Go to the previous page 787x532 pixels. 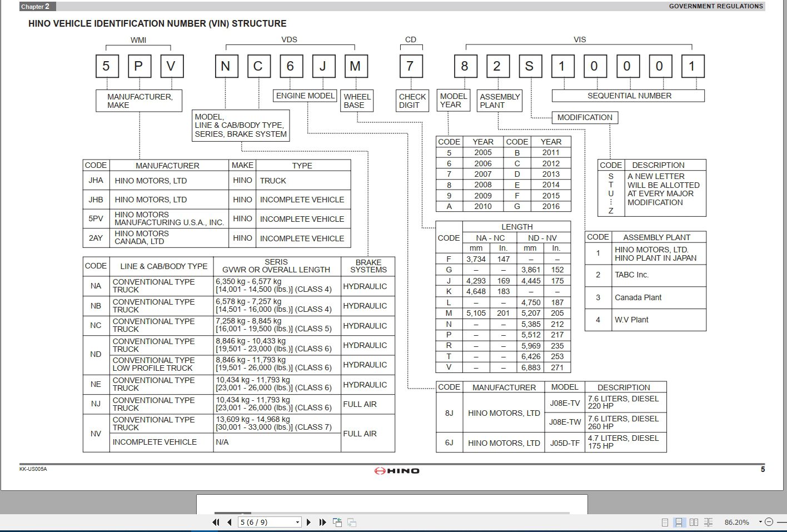229,522
